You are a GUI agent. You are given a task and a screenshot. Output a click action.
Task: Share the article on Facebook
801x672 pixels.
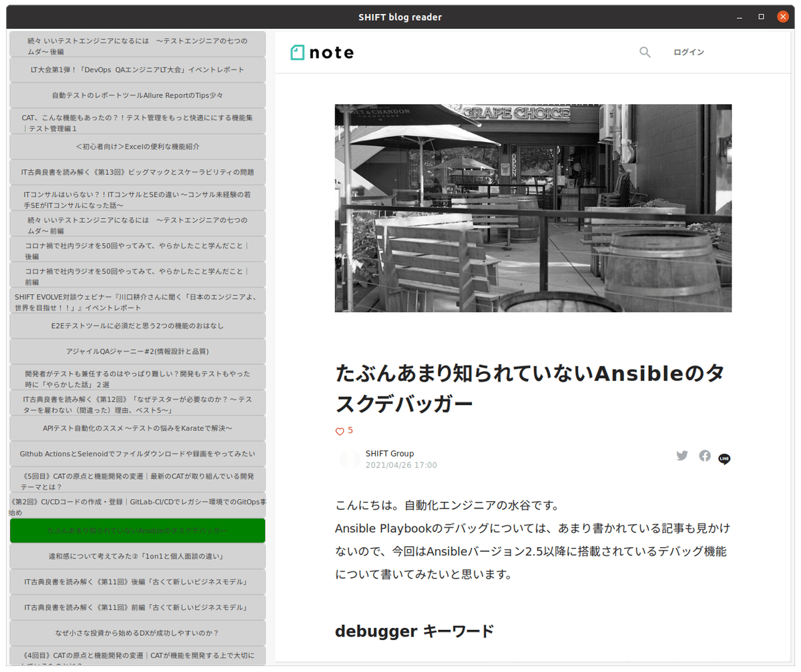click(705, 456)
